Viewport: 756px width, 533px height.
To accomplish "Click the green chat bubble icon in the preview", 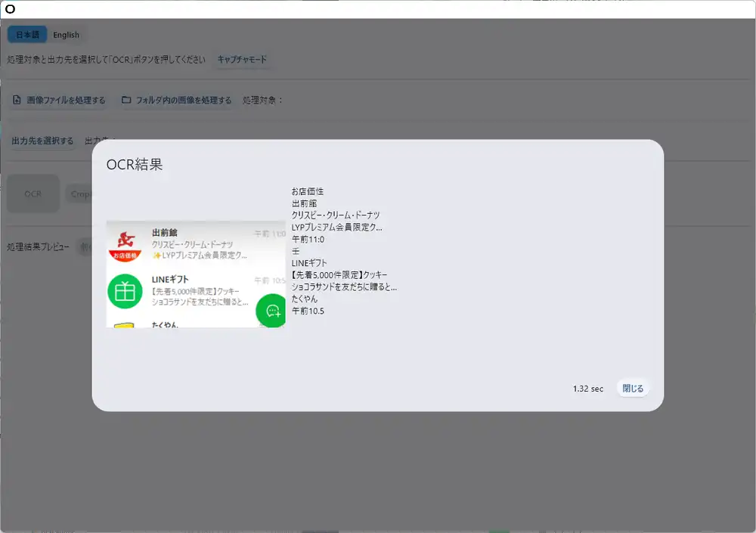I will point(271,311).
